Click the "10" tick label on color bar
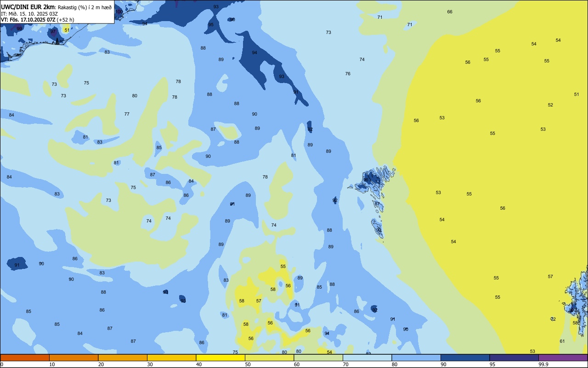Image resolution: width=588 pixels, height=368 pixels. click(52, 364)
